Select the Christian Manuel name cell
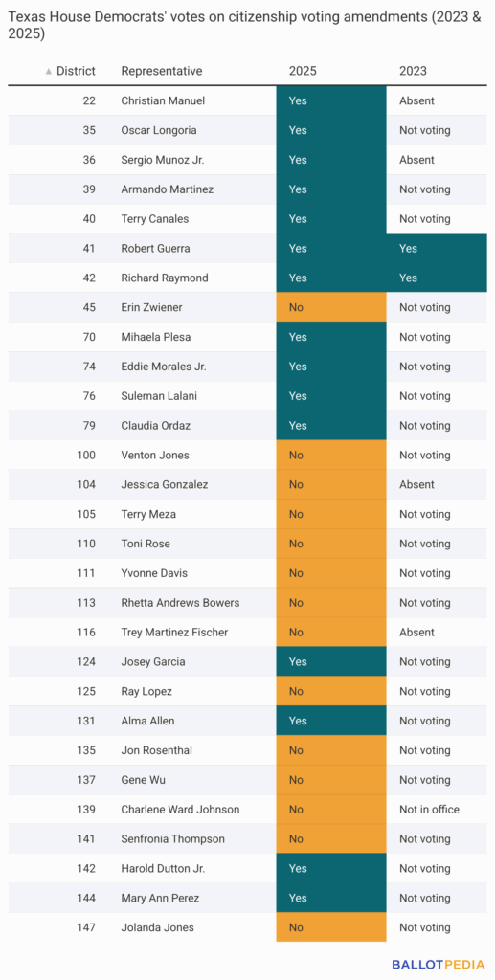This screenshot has height=980, width=495. [163, 100]
